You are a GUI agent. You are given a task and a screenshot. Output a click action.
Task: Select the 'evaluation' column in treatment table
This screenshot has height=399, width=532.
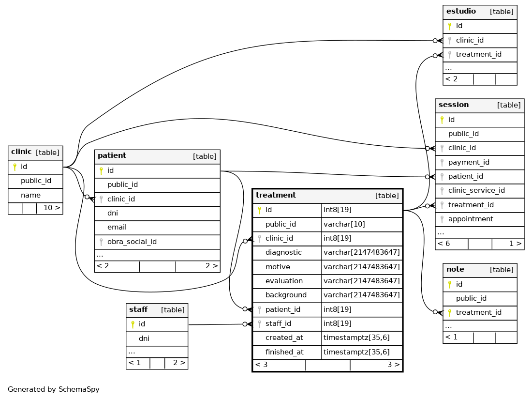[287, 281]
